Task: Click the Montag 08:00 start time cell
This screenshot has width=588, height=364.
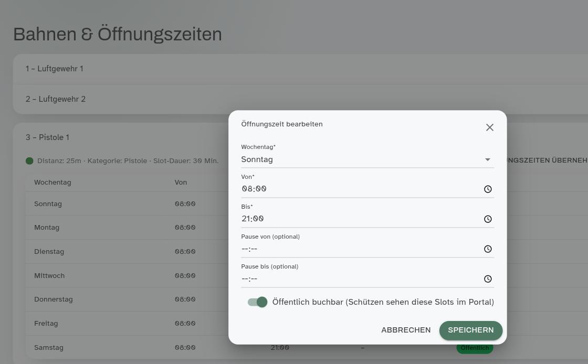Action: click(x=185, y=228)
